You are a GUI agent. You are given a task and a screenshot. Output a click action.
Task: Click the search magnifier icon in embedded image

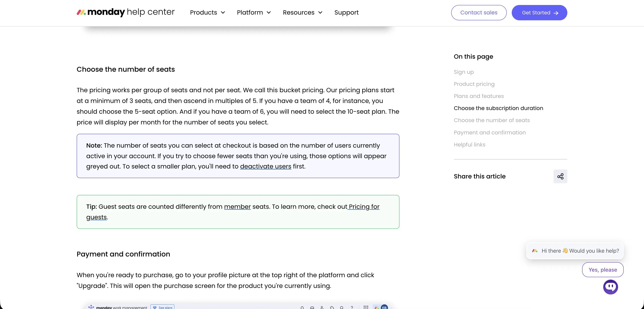point(342,307)
